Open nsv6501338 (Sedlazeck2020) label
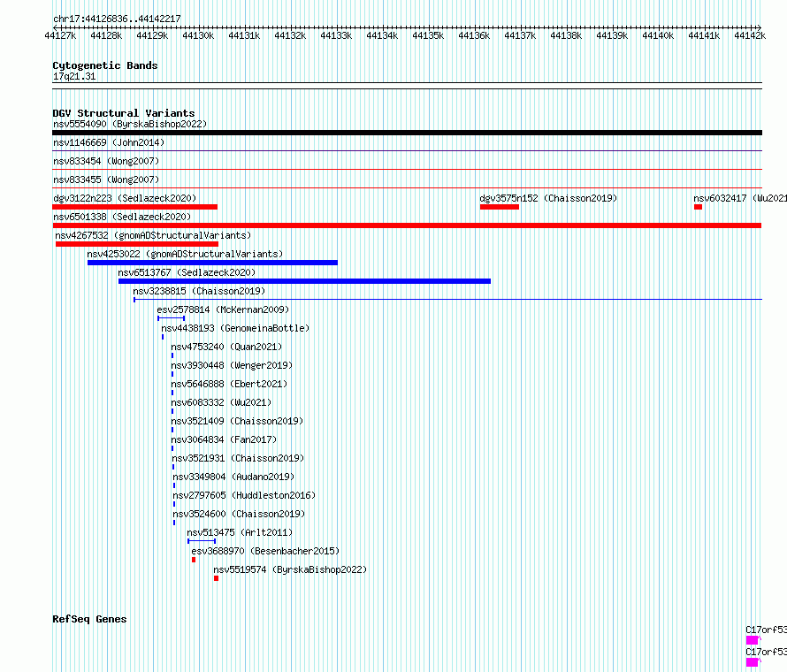Screen dimensions: 787x672 click(x=122, y=217)
